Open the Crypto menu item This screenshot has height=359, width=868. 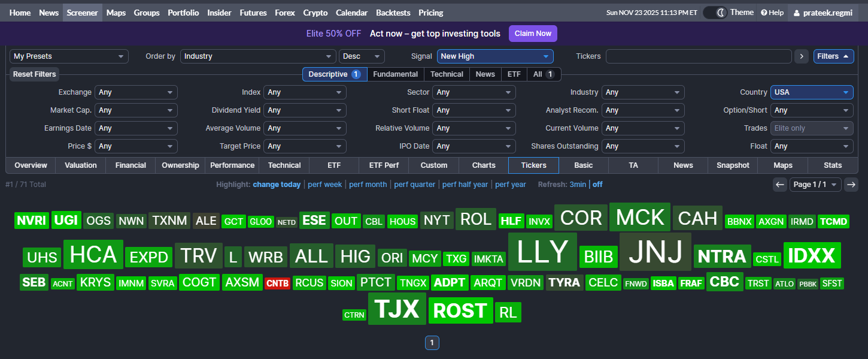click(315, 13)
